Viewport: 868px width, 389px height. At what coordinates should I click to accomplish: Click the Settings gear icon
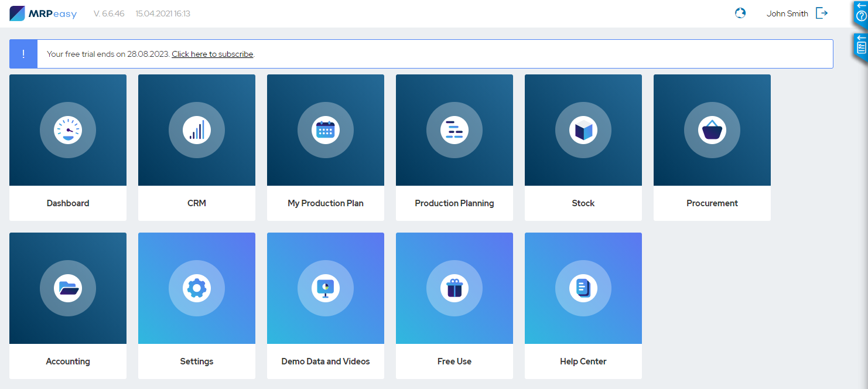[196, 288]
